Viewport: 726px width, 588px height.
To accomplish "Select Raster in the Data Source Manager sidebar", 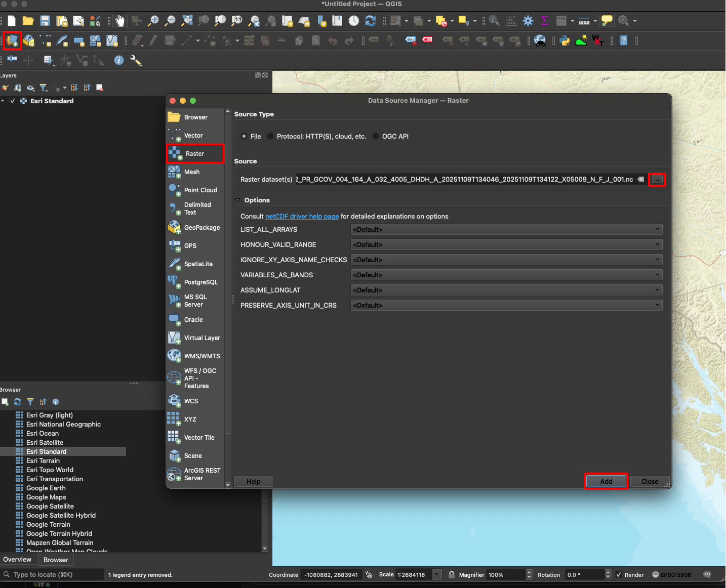I will pos(194,153).
